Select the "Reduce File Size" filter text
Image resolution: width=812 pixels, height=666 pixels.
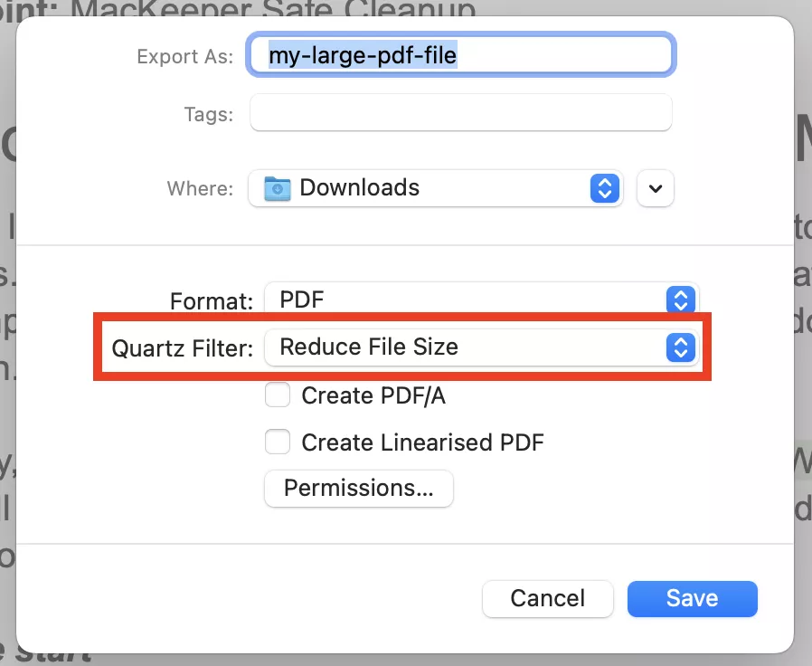[x=369, y=347]
